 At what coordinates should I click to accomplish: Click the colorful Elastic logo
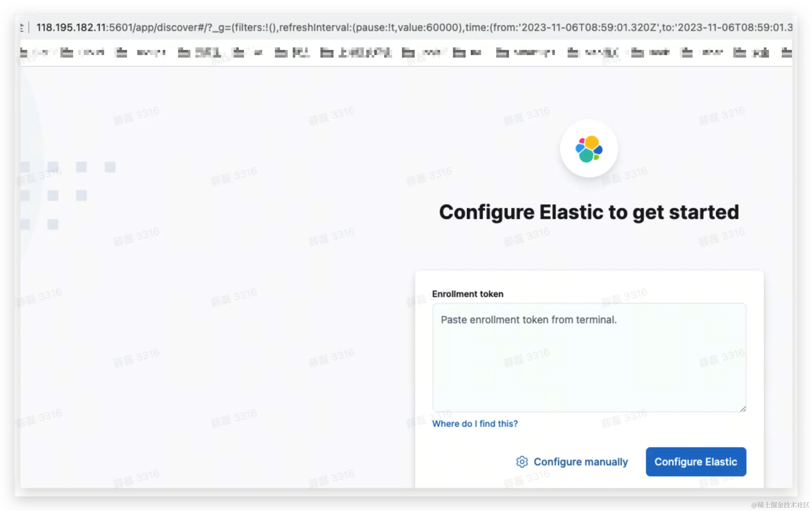[589, 149]
